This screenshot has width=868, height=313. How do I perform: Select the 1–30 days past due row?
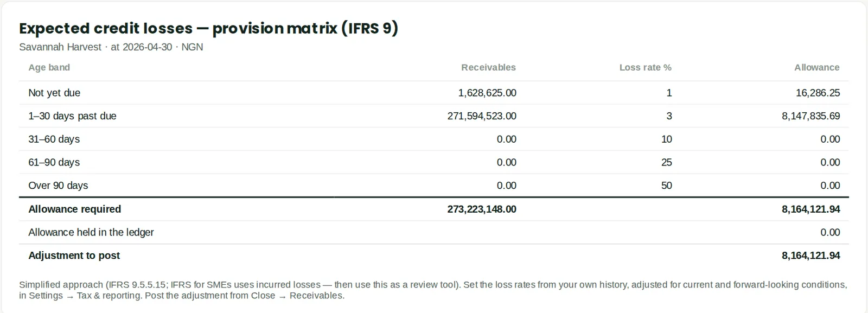coord(434,116)
